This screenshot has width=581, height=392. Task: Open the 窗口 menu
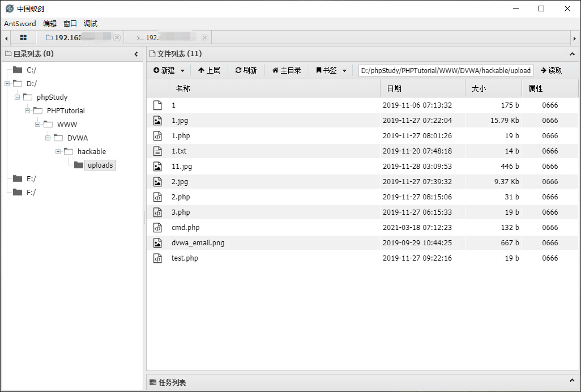click(x=70, y=24)
